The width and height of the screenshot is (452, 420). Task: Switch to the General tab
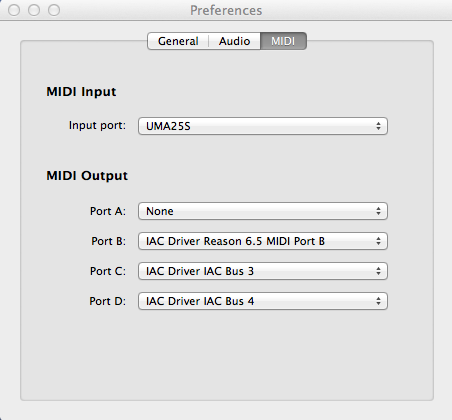178,41
